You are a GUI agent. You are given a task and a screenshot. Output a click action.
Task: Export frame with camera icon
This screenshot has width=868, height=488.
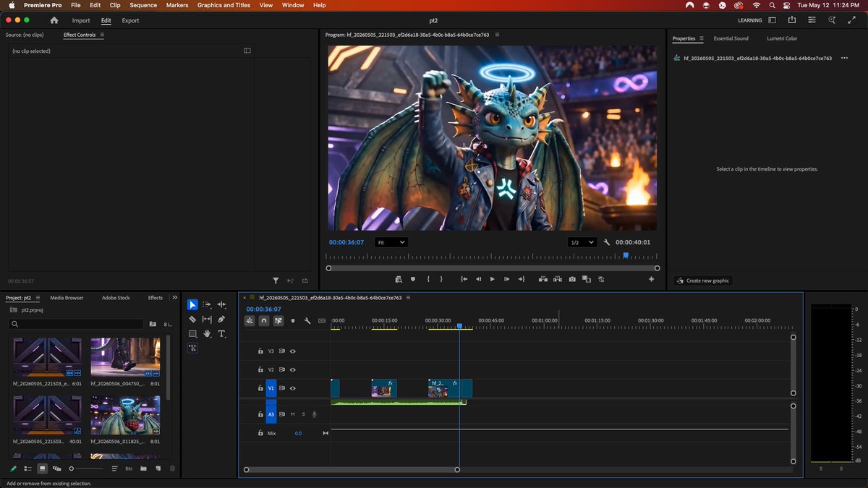pos(572,279)
